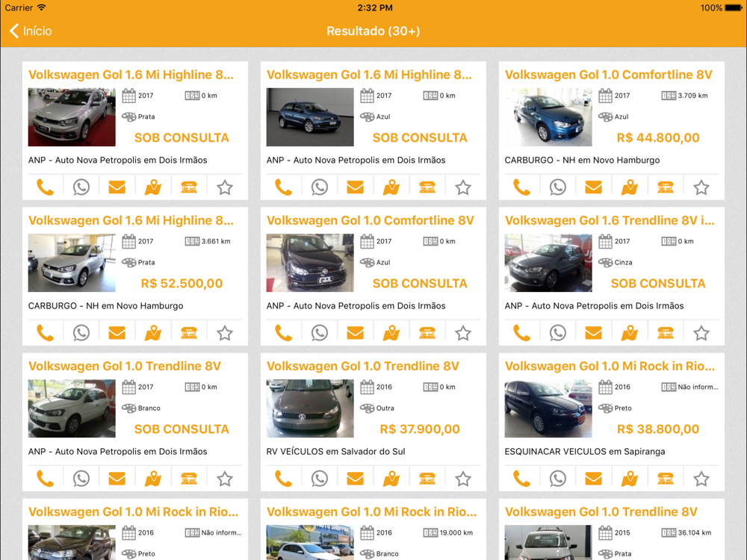Map icon for the Azul 0 km Gol Highline
The height and width of the screenshot is (560, 747).
click(x=391, y=187)
